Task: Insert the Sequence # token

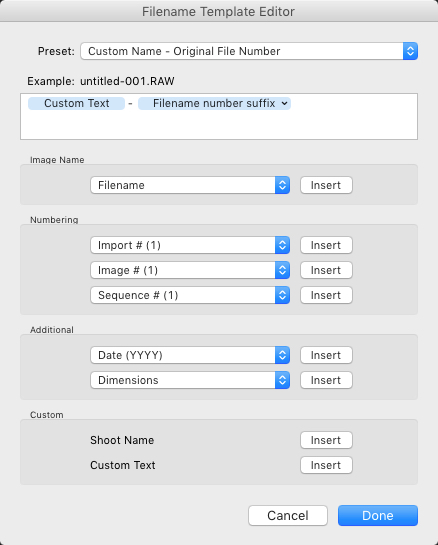Action: tap(326, 295)
